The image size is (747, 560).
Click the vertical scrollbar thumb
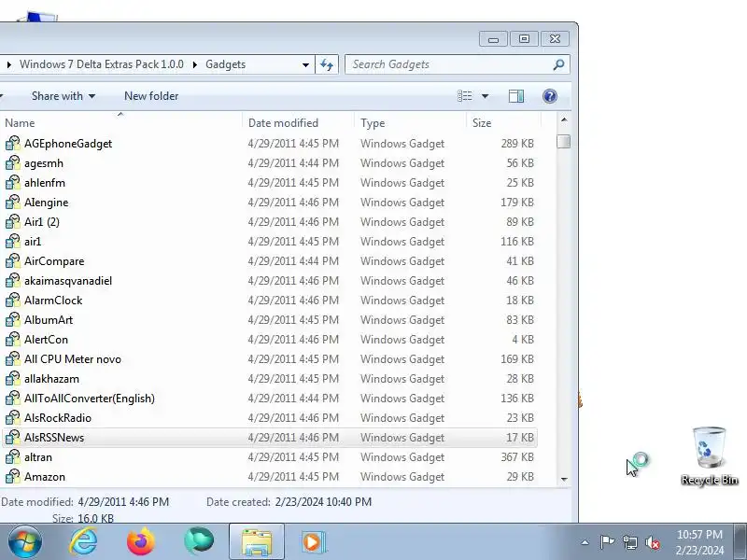[564, 142]
